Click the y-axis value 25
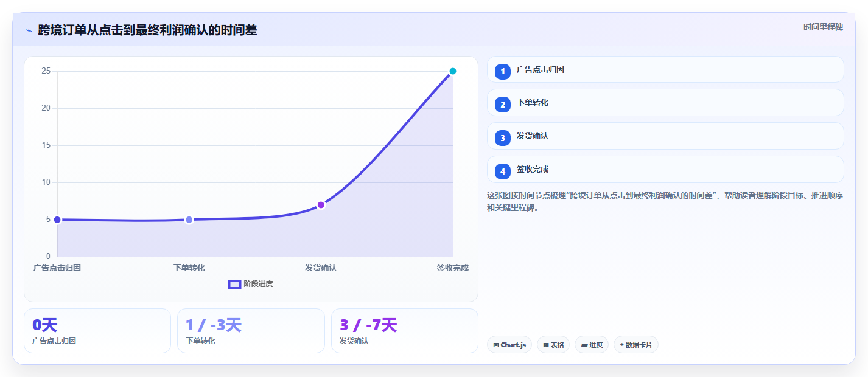 pos(46,71)
